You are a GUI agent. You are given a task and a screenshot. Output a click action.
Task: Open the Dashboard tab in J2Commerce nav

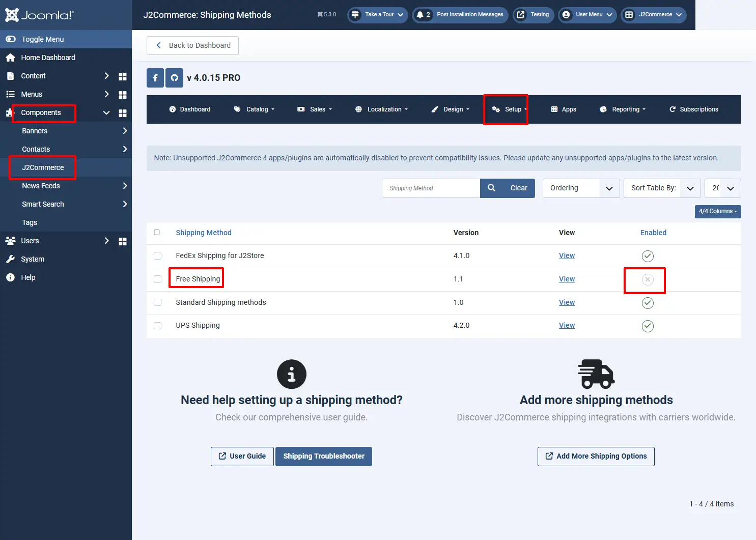(190, 109)
